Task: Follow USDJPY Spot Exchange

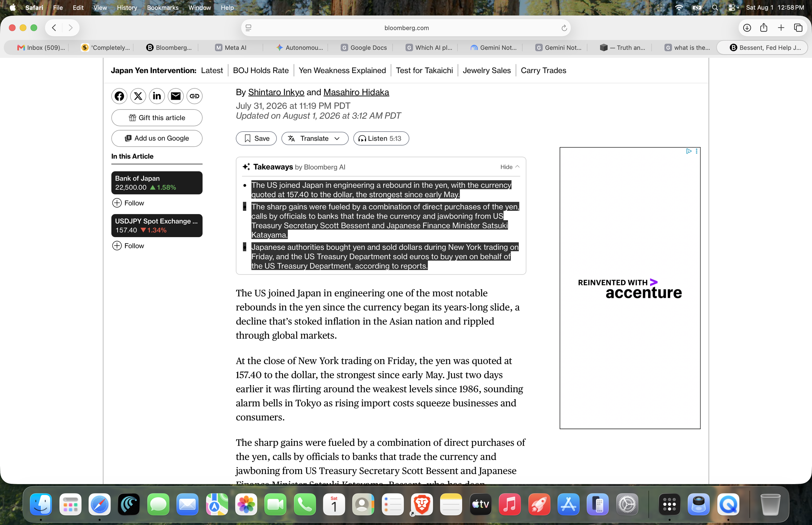Action: pyautogui.click(x=128, y=246)
